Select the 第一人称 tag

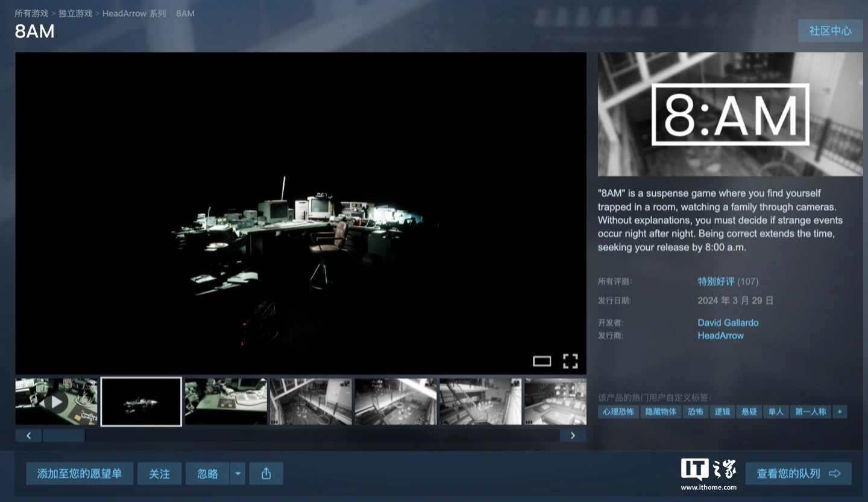pyautogui.click(x=810, y=411)
